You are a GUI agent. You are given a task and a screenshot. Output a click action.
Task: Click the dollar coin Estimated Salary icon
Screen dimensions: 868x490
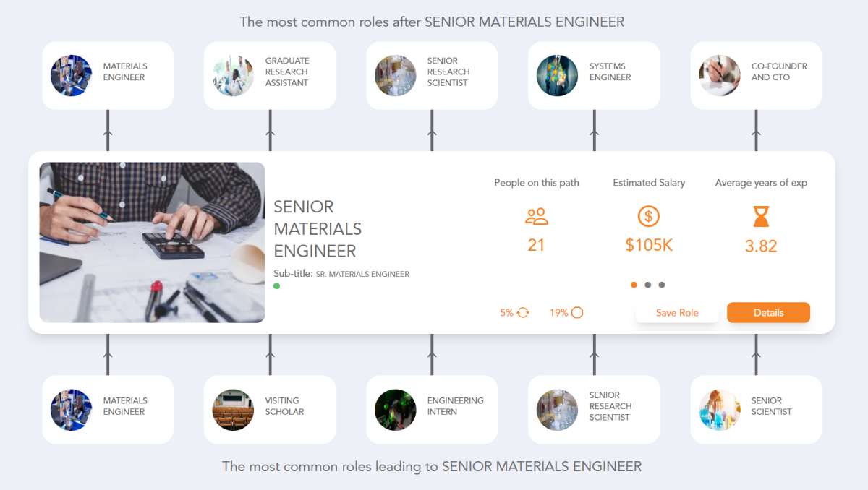point(649,216)
